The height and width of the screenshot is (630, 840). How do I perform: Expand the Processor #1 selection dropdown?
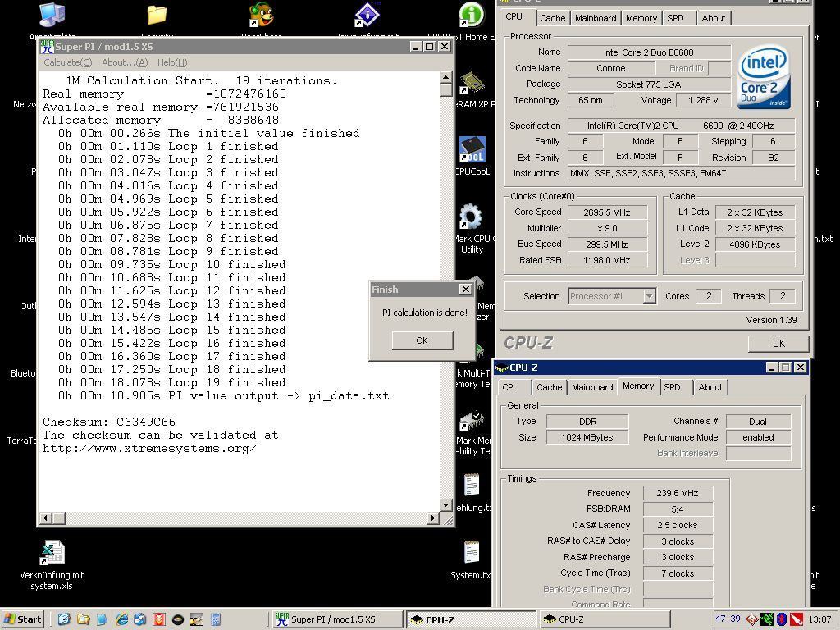pos(650,295)
